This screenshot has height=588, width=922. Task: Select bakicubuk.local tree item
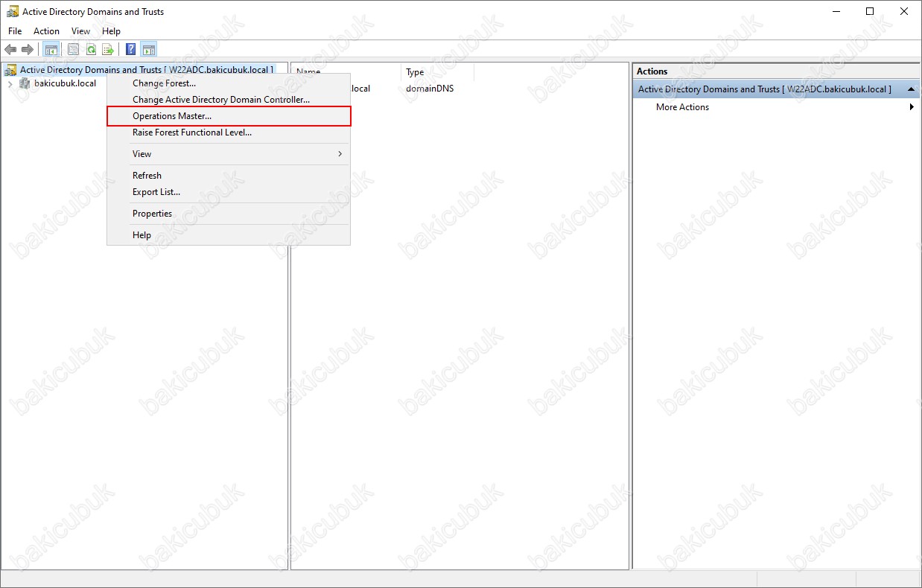(x=65, y=83)
